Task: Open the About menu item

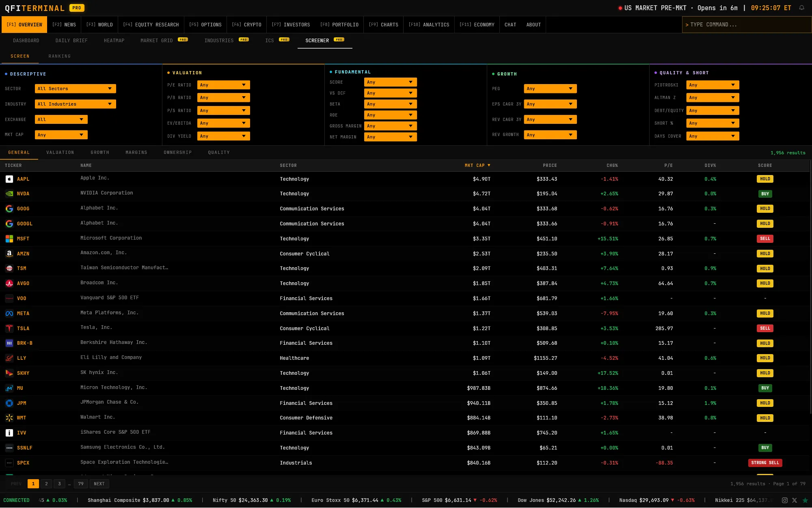Action: coord(533,25)
